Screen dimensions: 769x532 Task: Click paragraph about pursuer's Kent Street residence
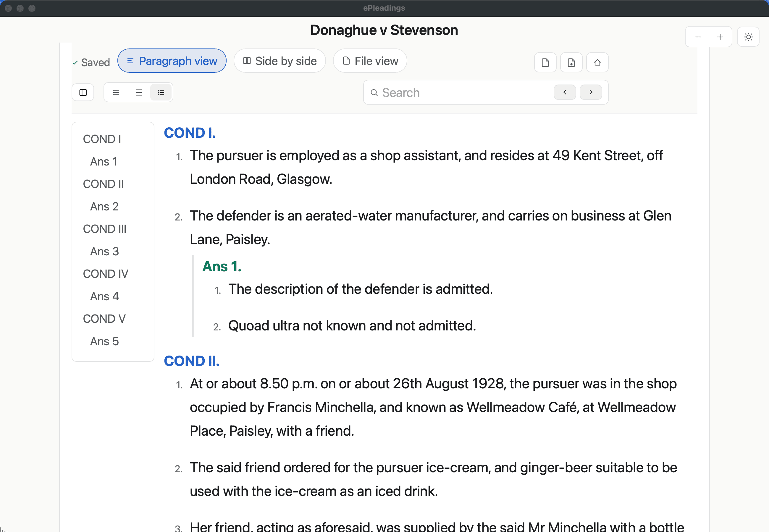click(426, 167)
